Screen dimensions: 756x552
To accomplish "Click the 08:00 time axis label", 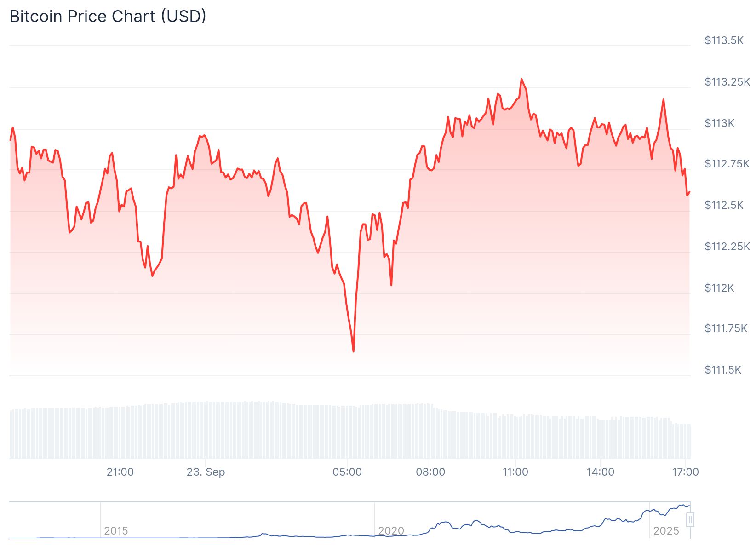I will 430,472.
